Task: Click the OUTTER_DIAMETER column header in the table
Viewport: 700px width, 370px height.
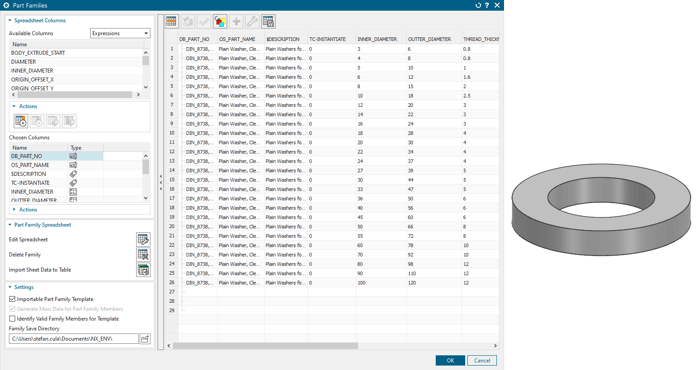Action: pyautogui.click(x=433, y=39)
